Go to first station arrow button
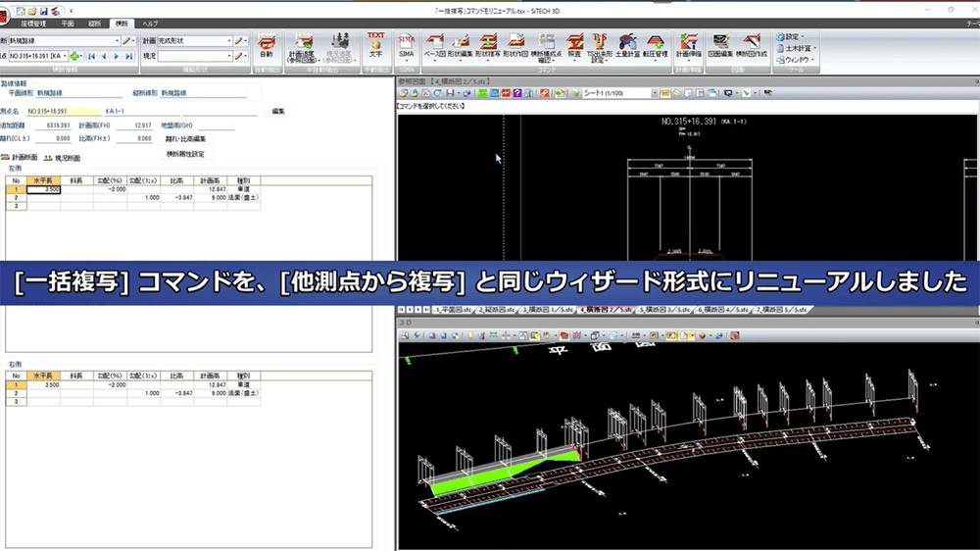The height and width of the screenshot is (551, 980). [92, 56]
